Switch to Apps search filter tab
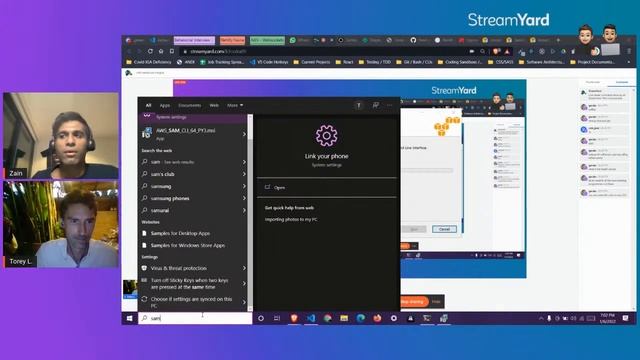640x360 pixels. pos(164,105)
